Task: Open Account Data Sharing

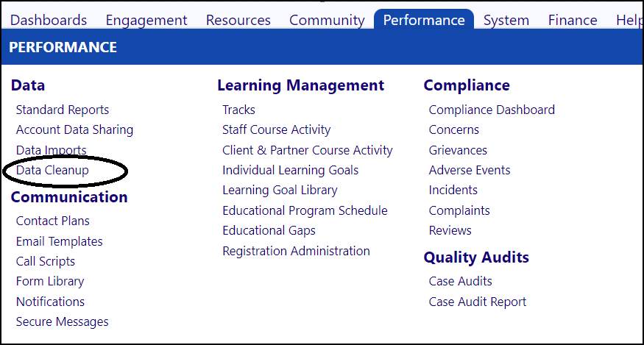Action: pos(75,129)
